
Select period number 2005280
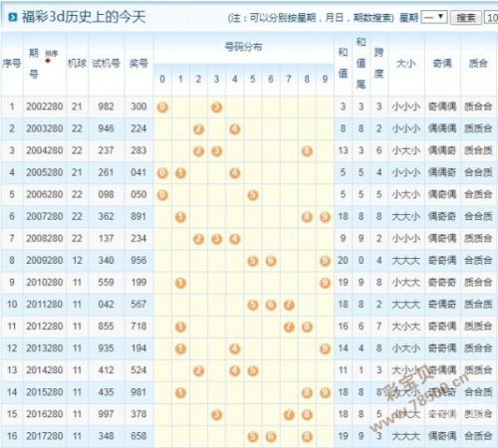point(45,172)
